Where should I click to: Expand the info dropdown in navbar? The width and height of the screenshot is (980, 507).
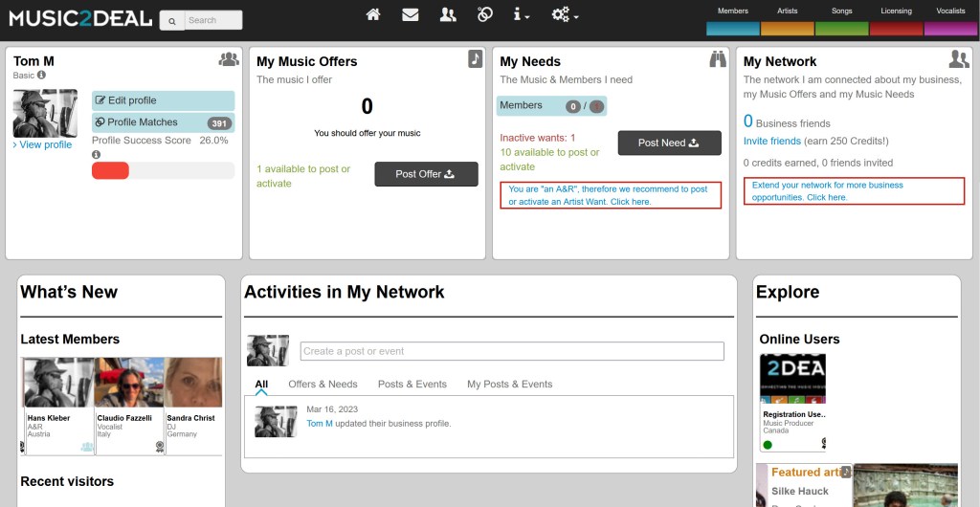pos(522,14)
